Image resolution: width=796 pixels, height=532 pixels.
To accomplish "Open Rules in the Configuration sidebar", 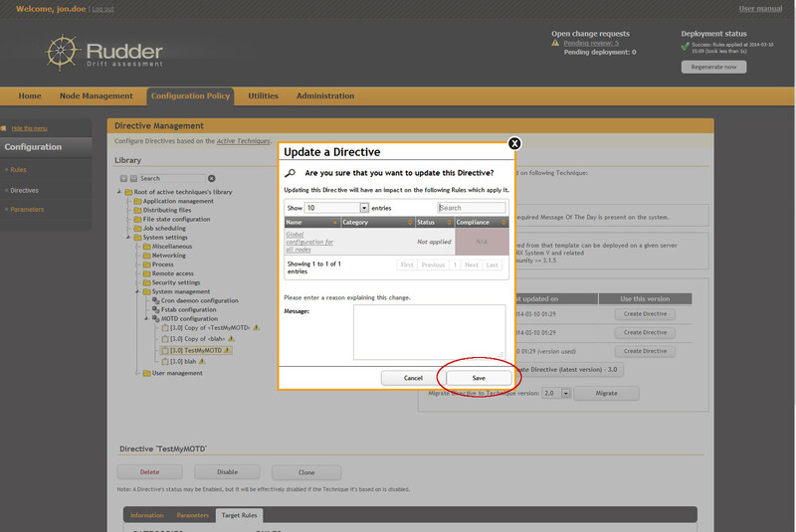I will coord(18,170).
